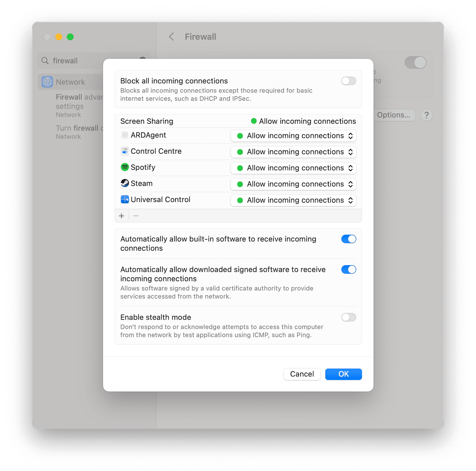476x471 pixels.
Task: Click the ARDAgent icon
Action: (125, 135)
